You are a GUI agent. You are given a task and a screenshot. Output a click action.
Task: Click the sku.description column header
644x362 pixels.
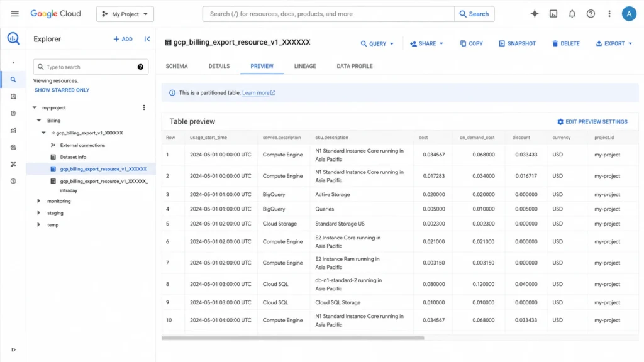coord(331,138)
